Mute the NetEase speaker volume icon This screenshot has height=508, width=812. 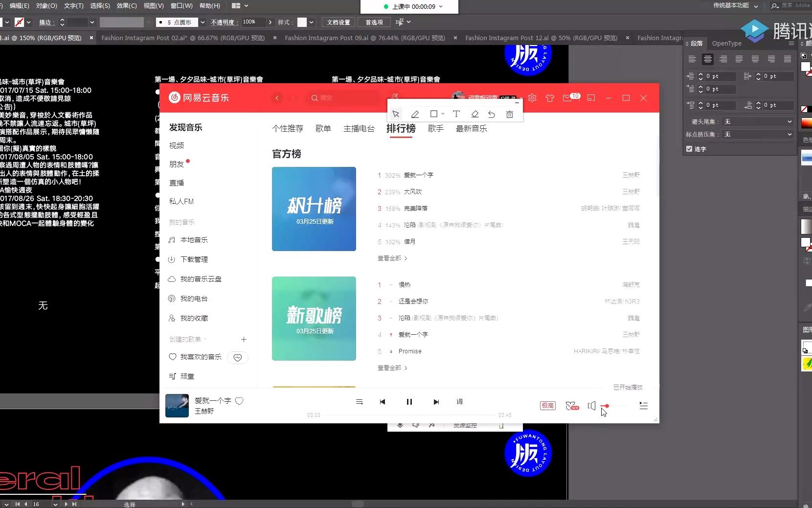[591, 406]
